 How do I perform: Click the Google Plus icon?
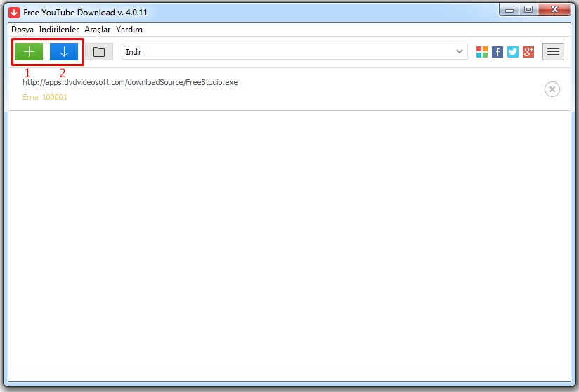coord(528,52)
